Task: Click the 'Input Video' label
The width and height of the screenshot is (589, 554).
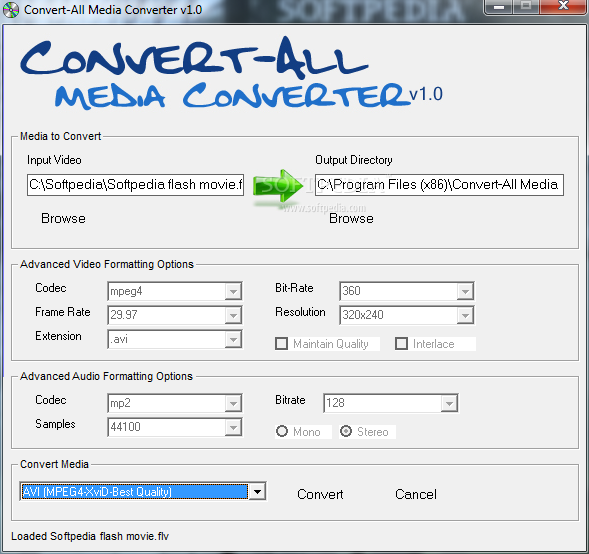Action: (54, 160)
